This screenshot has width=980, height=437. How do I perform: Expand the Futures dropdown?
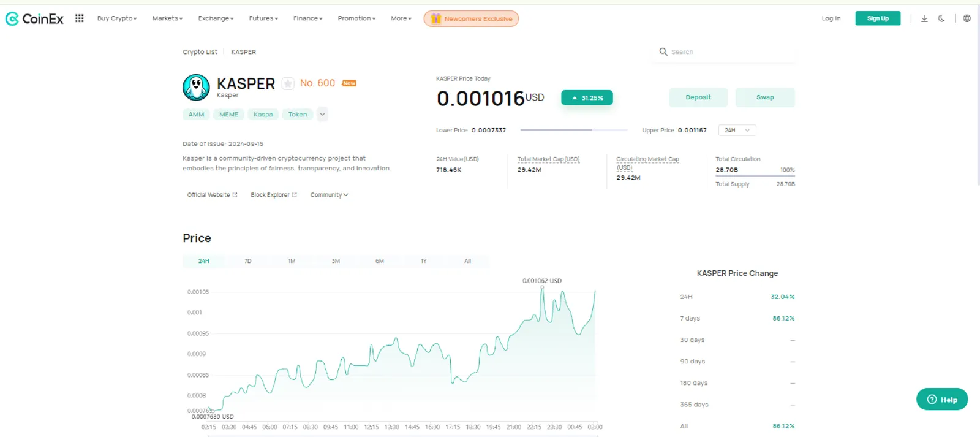(263, 18)
